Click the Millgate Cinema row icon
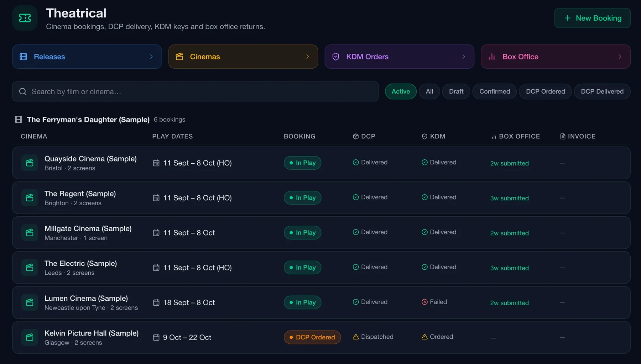Viewport: 641px width, 364px height. (30, 233)
